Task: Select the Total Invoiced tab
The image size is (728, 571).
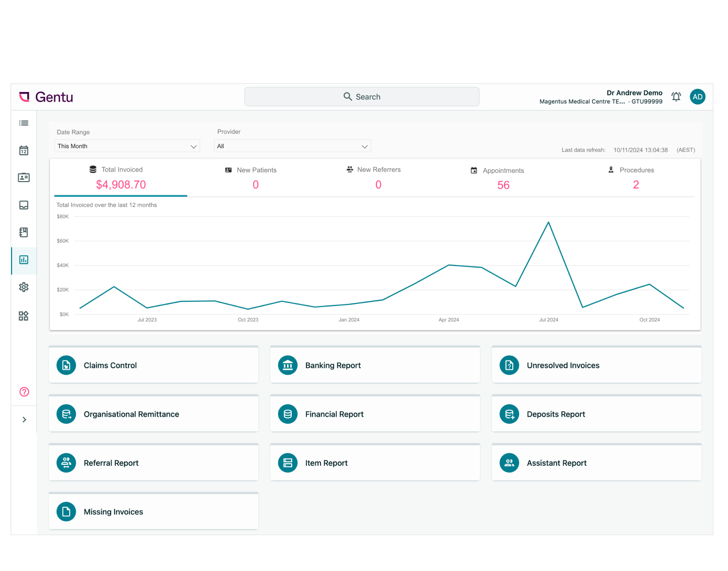Action: click(x=121, y=178)
